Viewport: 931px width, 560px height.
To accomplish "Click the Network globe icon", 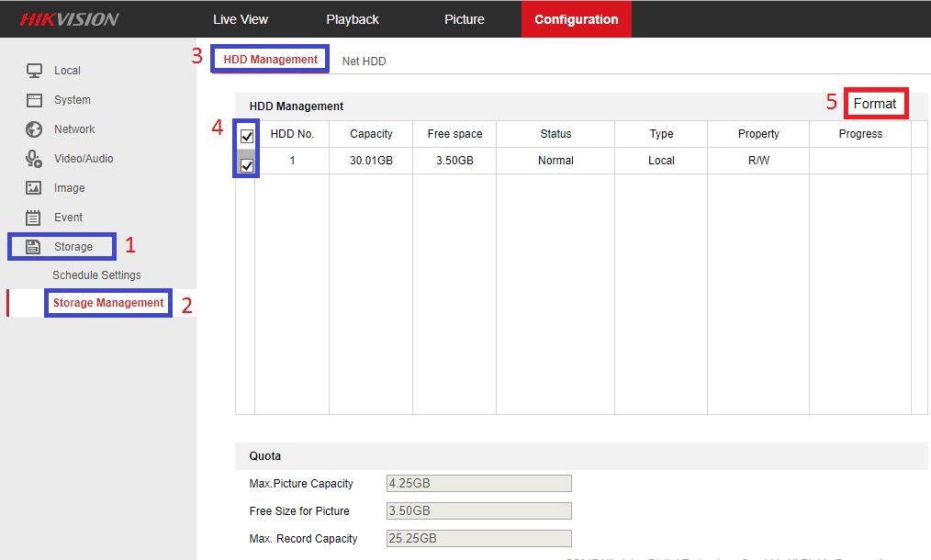I will [34, 129].
